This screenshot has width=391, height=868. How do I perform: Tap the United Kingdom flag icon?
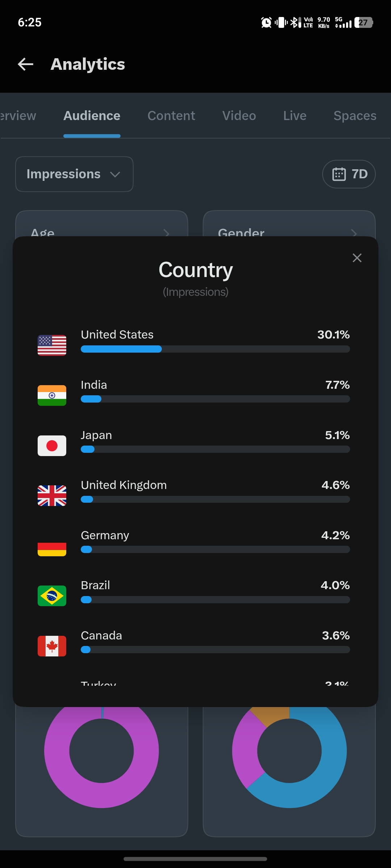click(52, 495)
